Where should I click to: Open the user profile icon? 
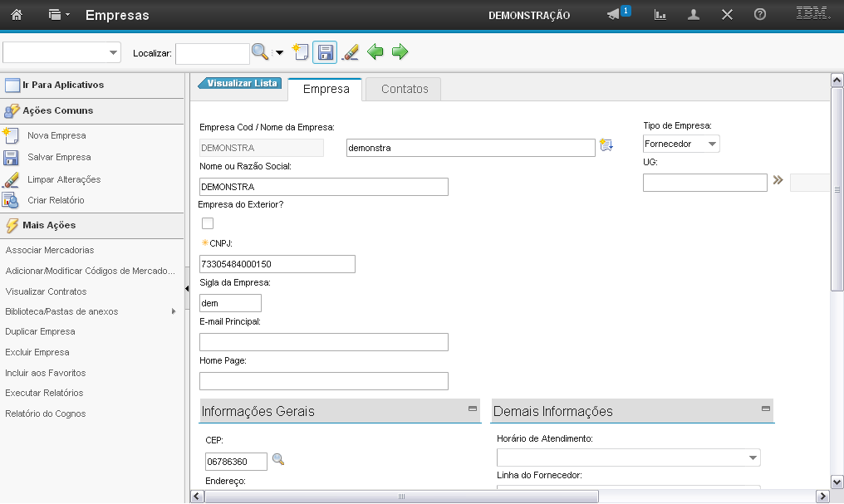tap(694, 15)
